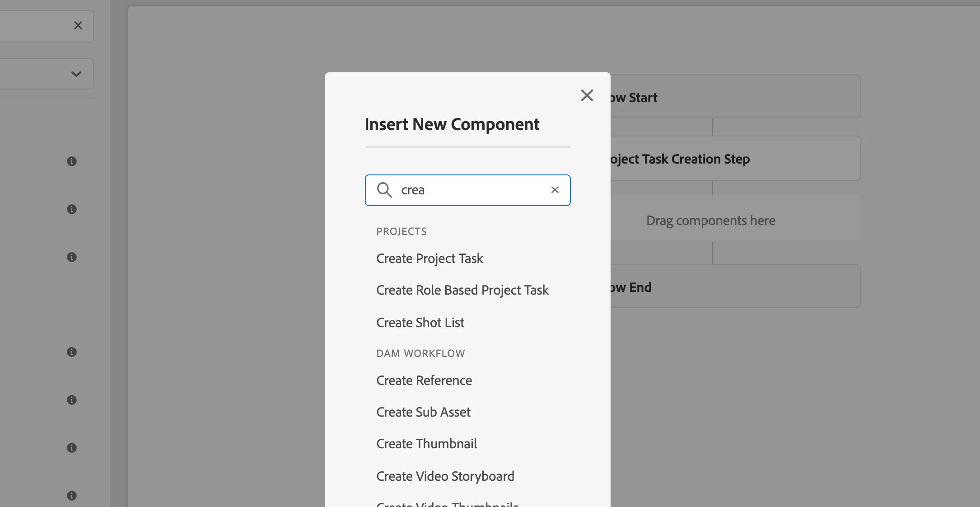Choose Create Thumbnail component

click(426, 444)
